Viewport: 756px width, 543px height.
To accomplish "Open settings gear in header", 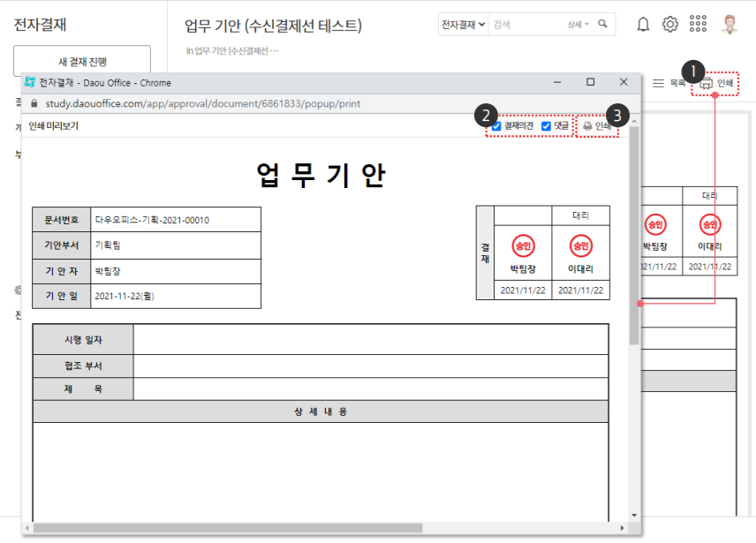I will 670,25.
